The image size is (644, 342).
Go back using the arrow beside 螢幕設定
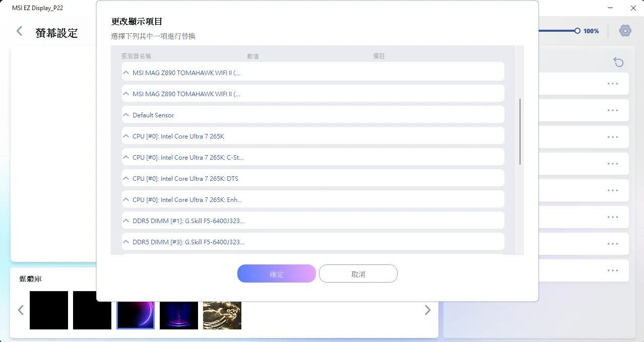(20, 31)
